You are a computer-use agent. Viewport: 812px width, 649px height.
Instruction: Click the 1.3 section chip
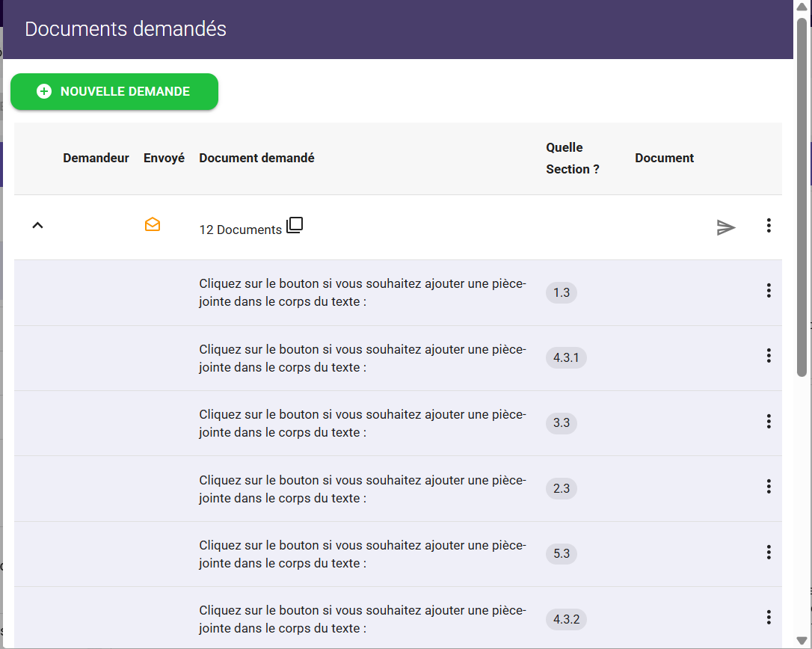tap(562, 292)
